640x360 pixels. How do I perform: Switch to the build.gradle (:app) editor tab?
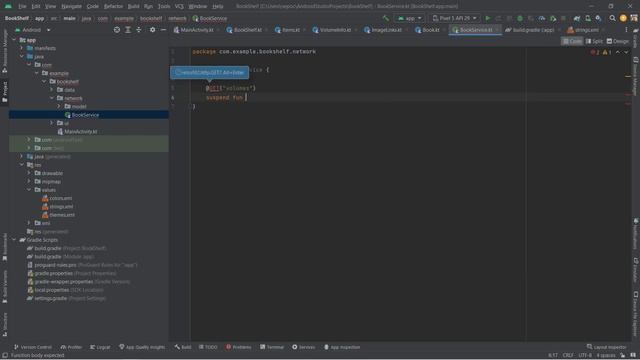pos(533,30)
